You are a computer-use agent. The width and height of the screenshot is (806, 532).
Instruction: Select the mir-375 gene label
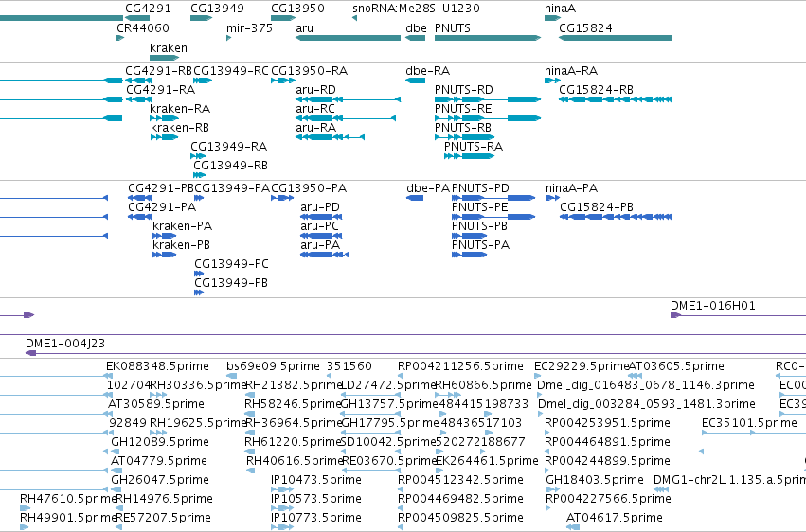click(x=249, y=28)
